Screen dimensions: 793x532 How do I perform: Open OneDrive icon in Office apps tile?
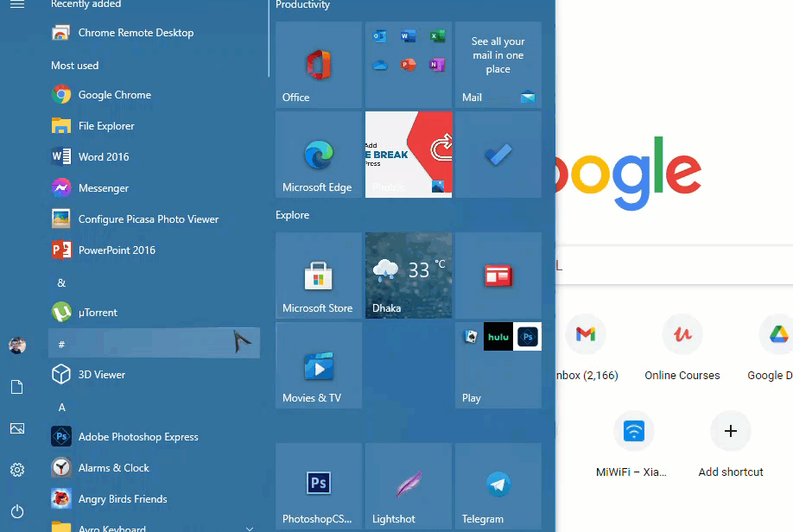coord(380,65)
